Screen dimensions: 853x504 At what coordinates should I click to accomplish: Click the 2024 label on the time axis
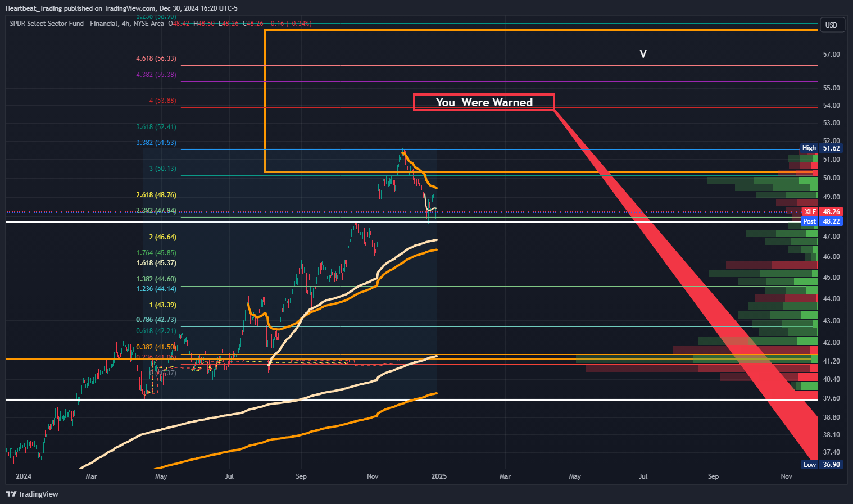[24, 476]
